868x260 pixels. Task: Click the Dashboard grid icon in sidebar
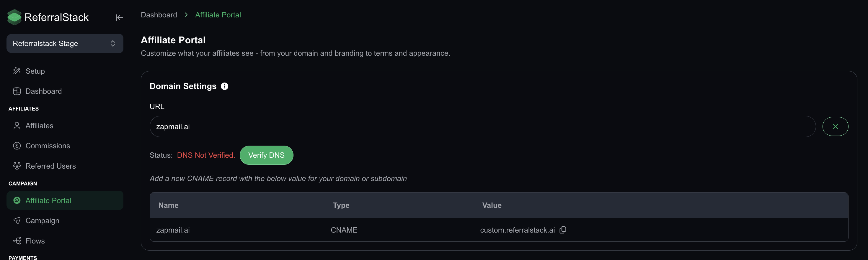17,91
